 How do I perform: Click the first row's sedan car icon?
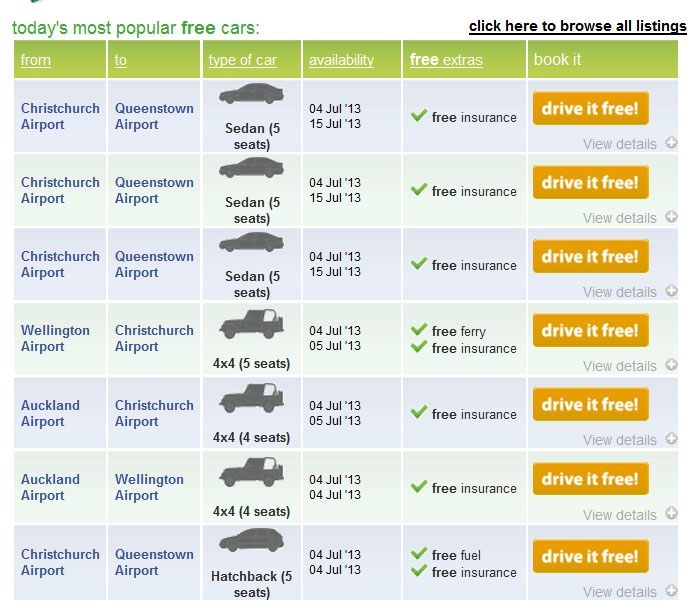click(251, 95)
